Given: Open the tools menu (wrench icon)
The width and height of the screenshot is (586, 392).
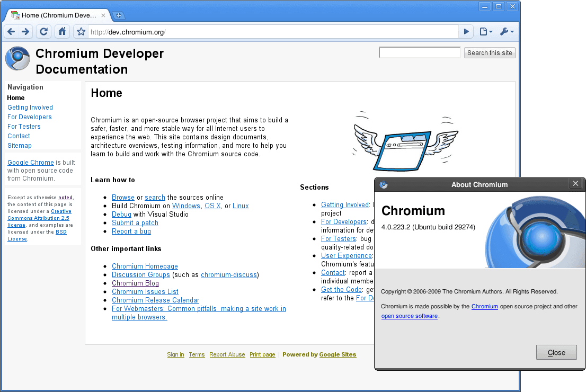Looking at the screenshot, I should click(x=504, y=31).
